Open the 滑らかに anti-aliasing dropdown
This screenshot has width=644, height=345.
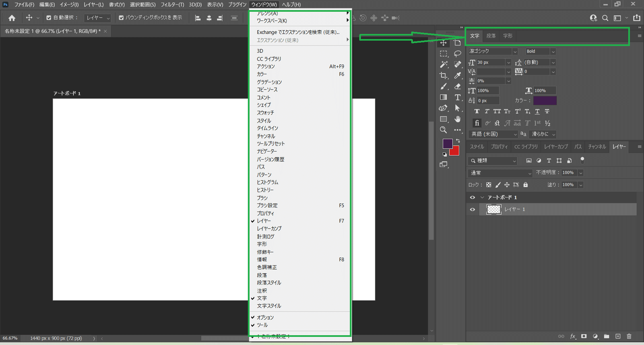543,134
